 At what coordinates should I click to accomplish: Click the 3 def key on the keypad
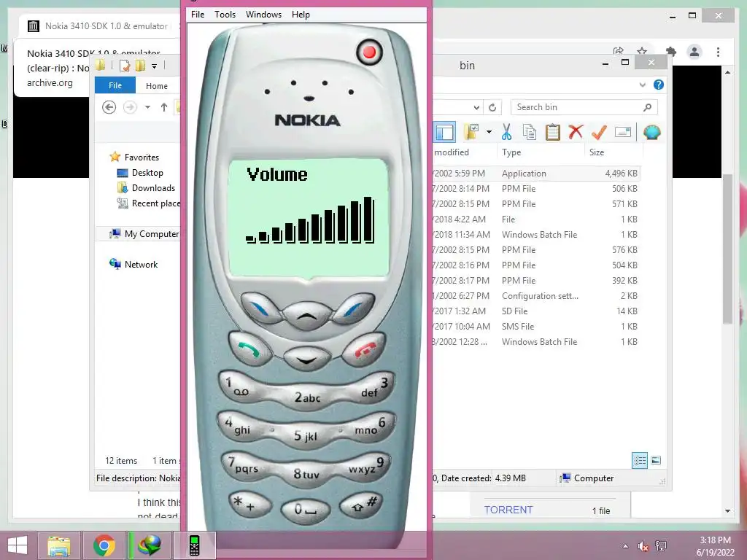pos(375,387)
